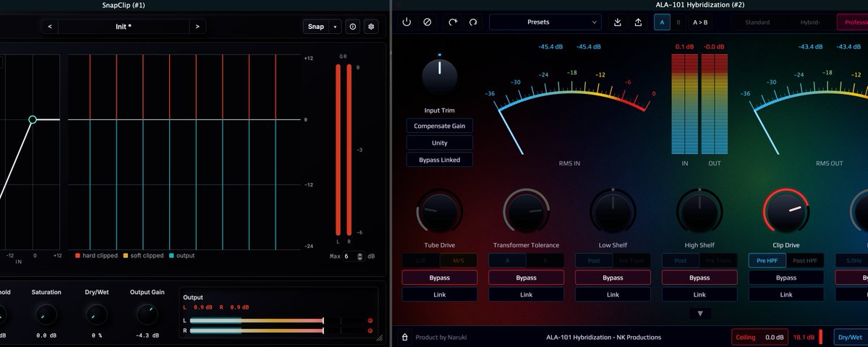Click the Dry/Wet button in ALA-101

click(849, 337)
